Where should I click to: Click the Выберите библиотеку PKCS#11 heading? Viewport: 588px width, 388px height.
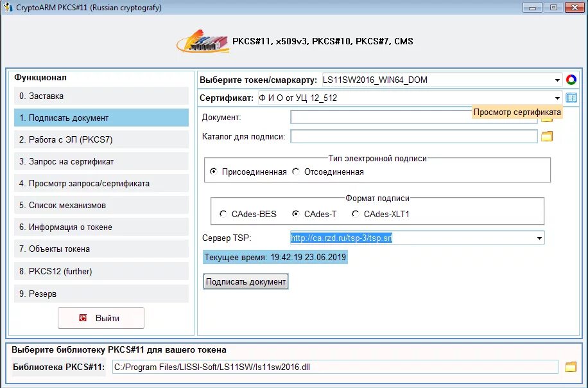[119, 349]
